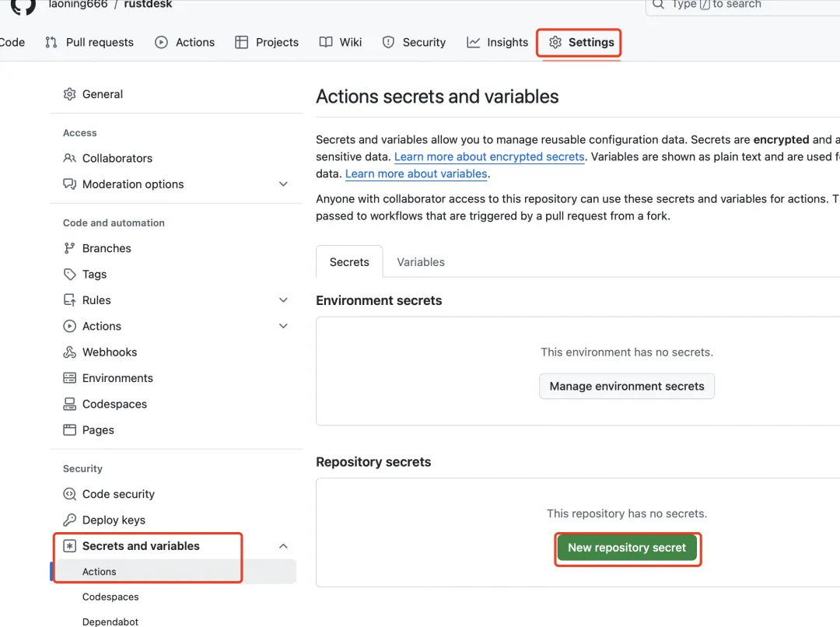Expand the Actions settings chevron
This screenshot has width=840, height=627.
[283, 326]
